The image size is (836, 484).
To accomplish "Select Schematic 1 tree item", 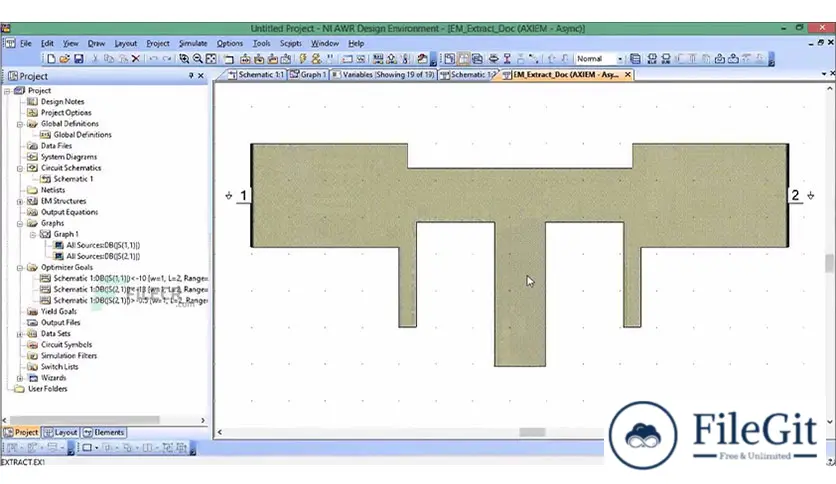I will point(73,179).
